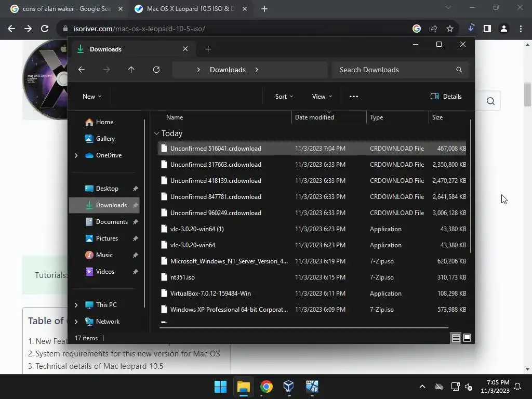Open the New dropdown menu

coord(92,96)
